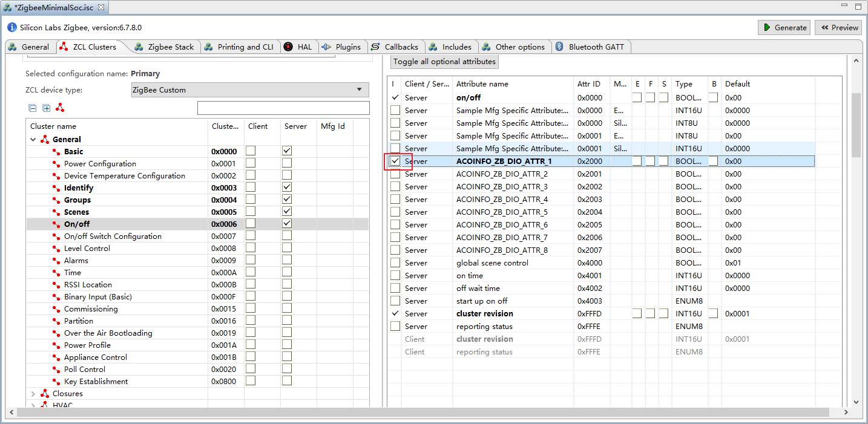Click the Bluetooth GATT tab icon
Viewport: 868px width, 424px height.
(560, 47)
